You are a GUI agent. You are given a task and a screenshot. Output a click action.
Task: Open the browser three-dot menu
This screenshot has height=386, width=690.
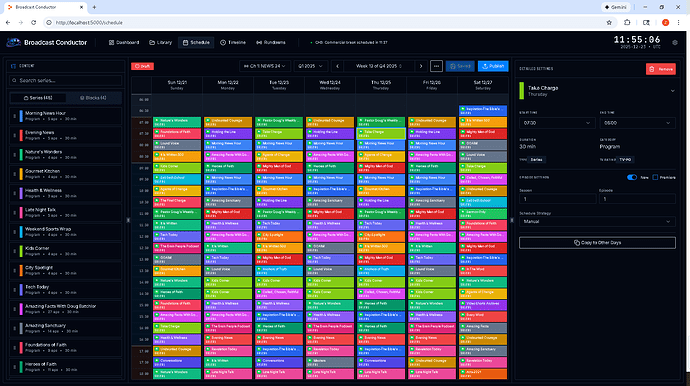pyautogui.click(x=679, y=22)
